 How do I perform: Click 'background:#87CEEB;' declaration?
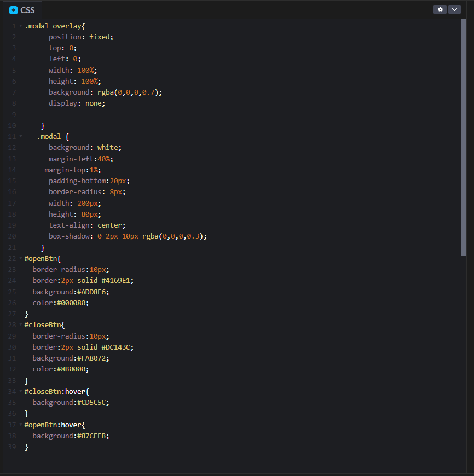(x=71, y=436)
